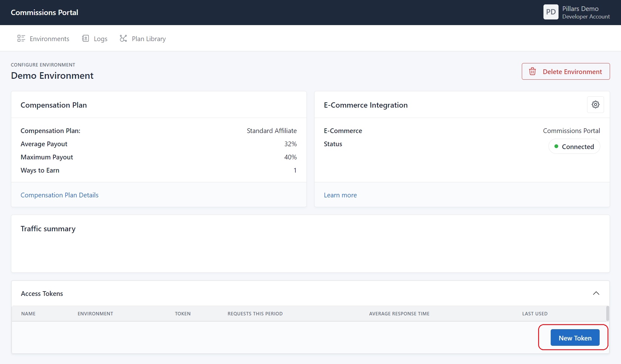Click the Connected status indicator icon
The width and height of the screenshot is (621, 364).
[x=556, y=146]
